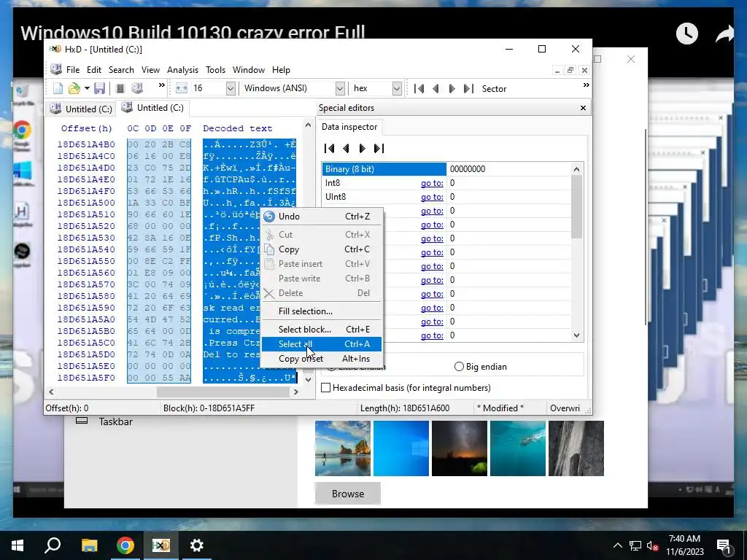This screenshot has height=560, width=747.
Task: Choose Select all in context menu
Action: [322, 344]
